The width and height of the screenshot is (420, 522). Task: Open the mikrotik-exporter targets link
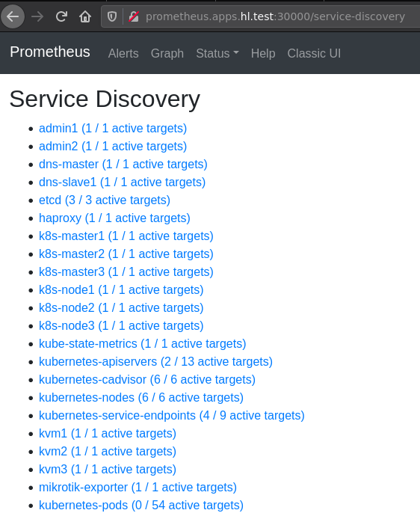[138, 487]
